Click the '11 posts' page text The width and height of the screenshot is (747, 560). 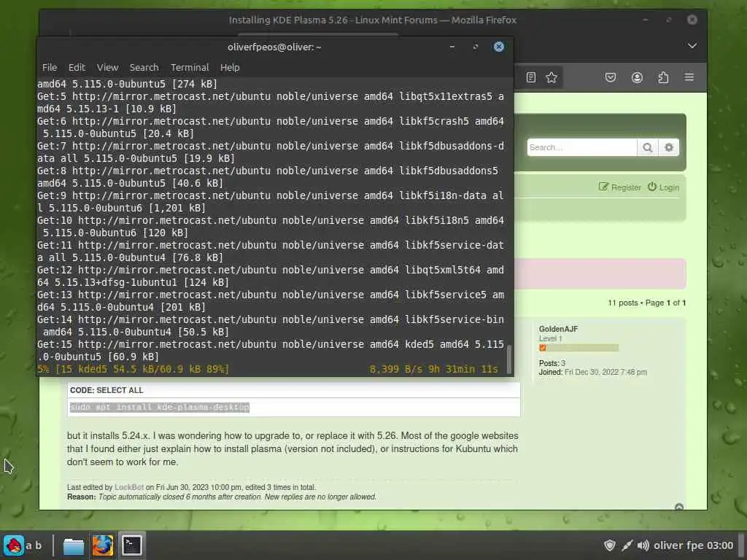(623, 303)
